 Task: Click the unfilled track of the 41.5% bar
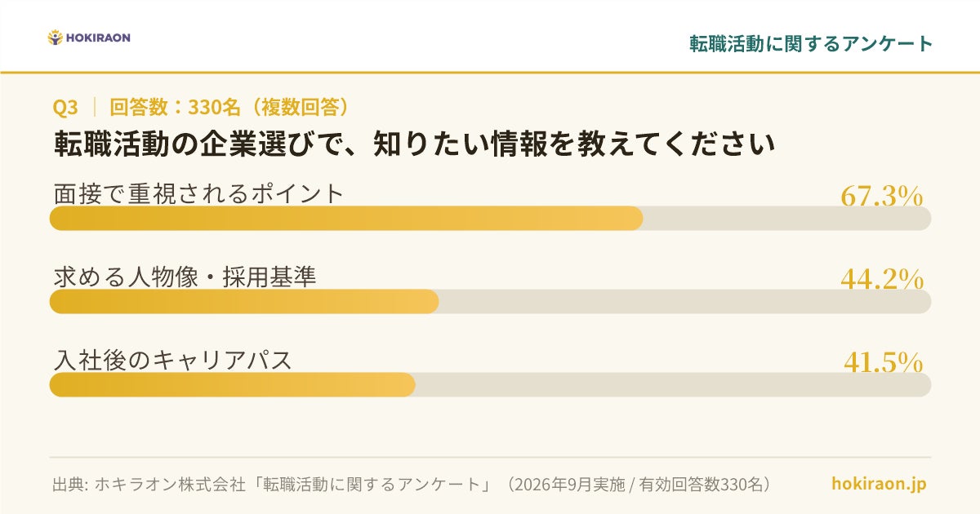pyautogui.click(x=673, y=385)
